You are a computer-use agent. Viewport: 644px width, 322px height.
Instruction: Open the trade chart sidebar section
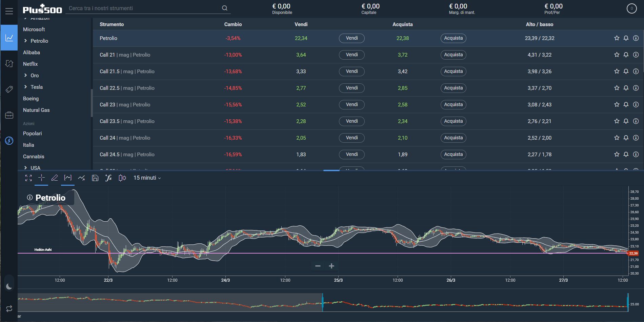(x=9, y=38)
